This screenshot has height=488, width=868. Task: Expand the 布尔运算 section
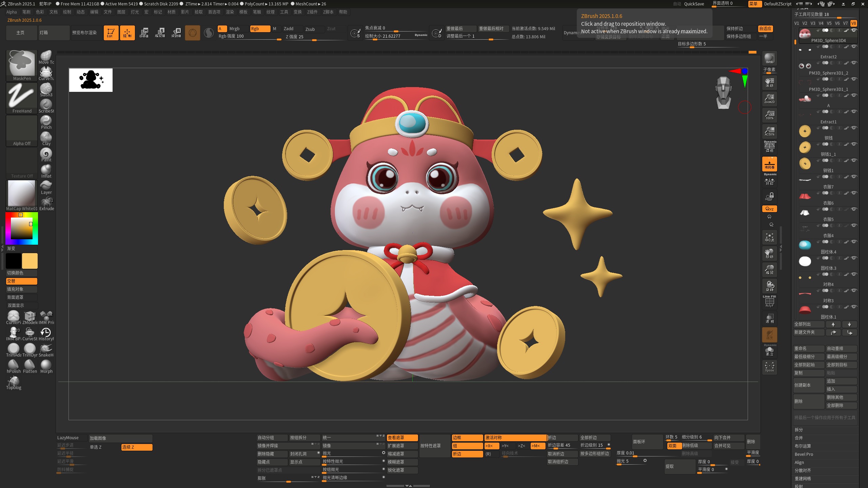pos(803,446)
